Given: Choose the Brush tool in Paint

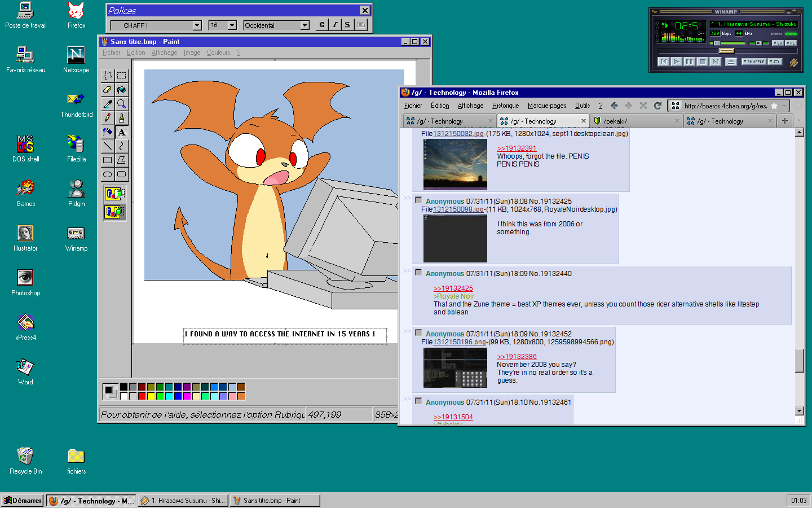Looking at the screenshot, I should click(121, 118).
